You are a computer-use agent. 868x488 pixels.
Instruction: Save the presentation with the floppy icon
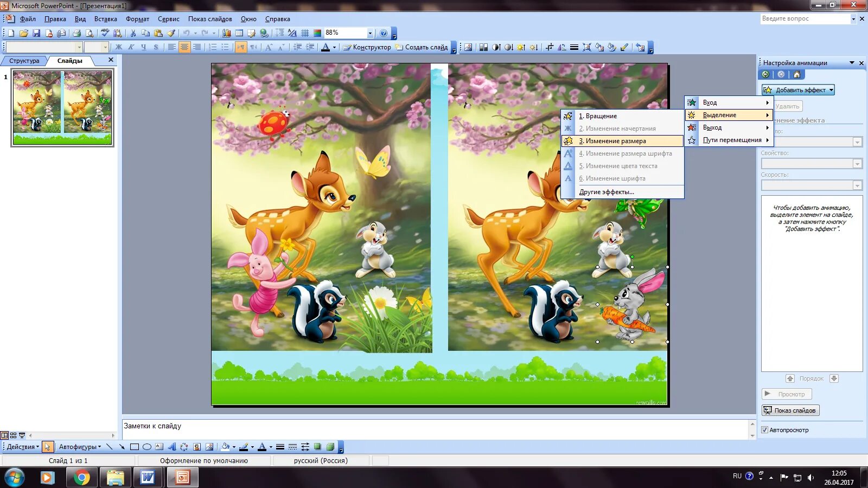(x=36, y=33)
